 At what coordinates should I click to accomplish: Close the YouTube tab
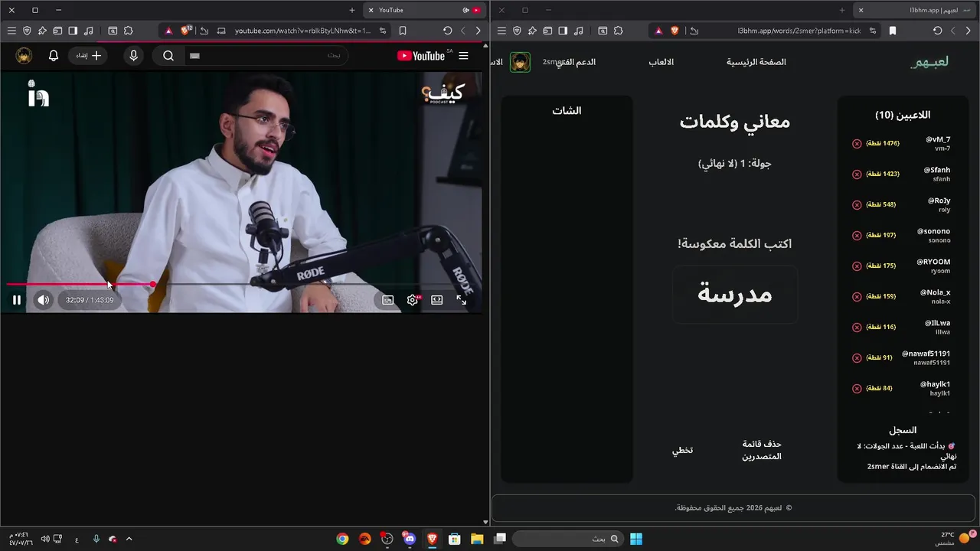pos(371,10)
